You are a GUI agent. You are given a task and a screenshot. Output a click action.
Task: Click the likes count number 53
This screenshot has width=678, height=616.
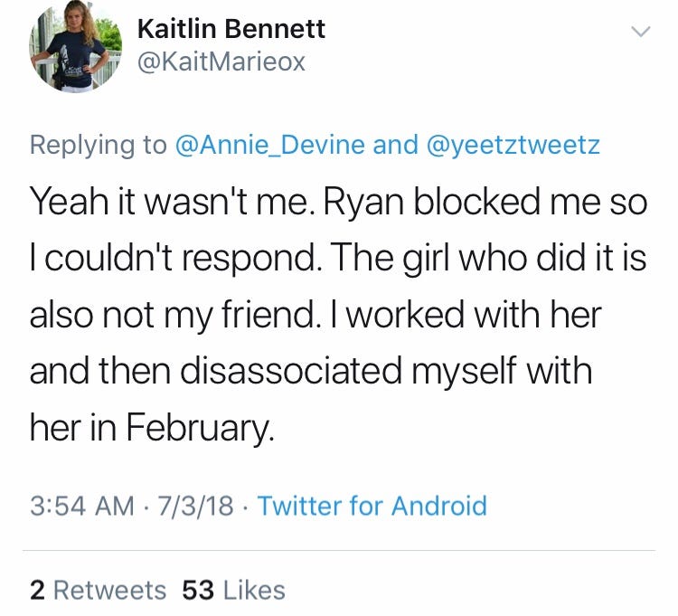tap(198, 591)
